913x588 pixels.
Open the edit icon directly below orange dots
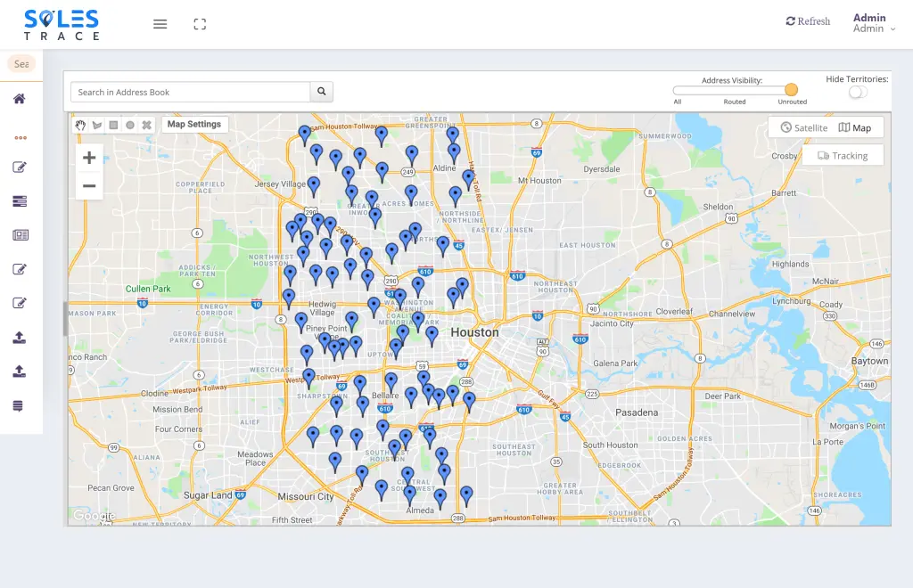point(20,167)
